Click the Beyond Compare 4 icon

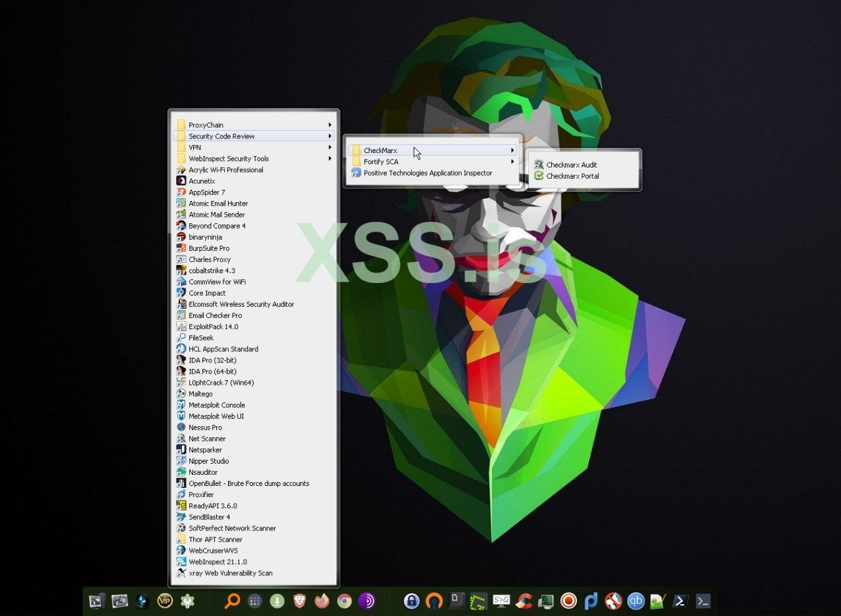tap(181, 225)
